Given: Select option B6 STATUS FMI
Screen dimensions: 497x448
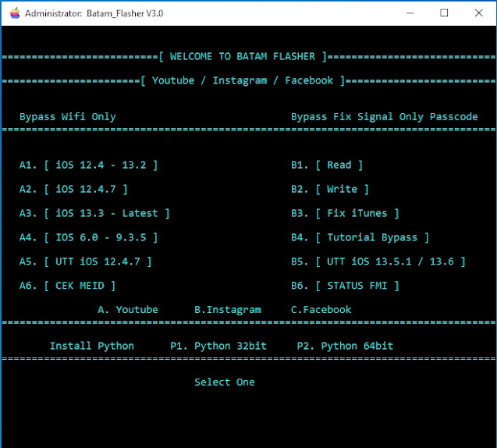Looking at the screenshot, I should (x=345, y=286).
